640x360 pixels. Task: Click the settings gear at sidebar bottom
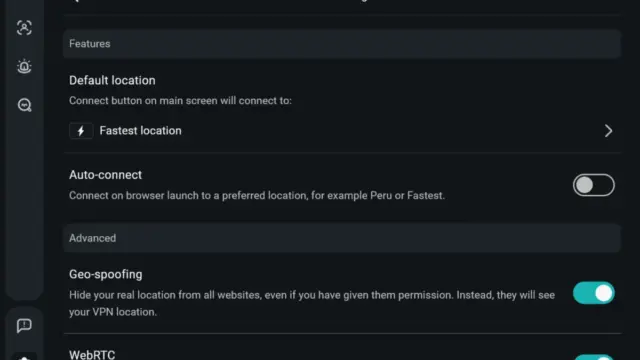24,357
